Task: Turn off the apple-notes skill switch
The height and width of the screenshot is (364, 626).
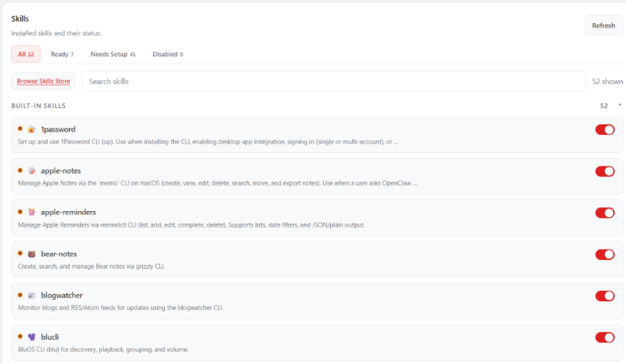Action: pyautogui.click(x=605, y=171)
